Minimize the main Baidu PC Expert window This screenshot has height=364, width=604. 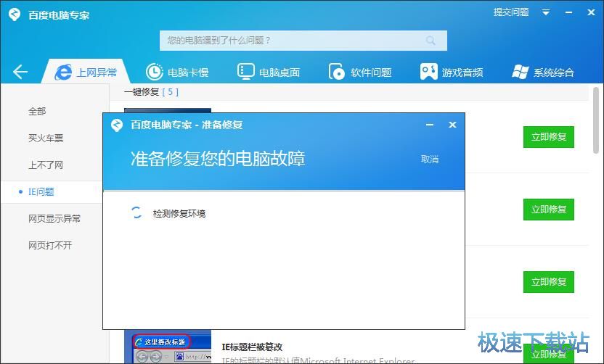(x=568, y=13)
